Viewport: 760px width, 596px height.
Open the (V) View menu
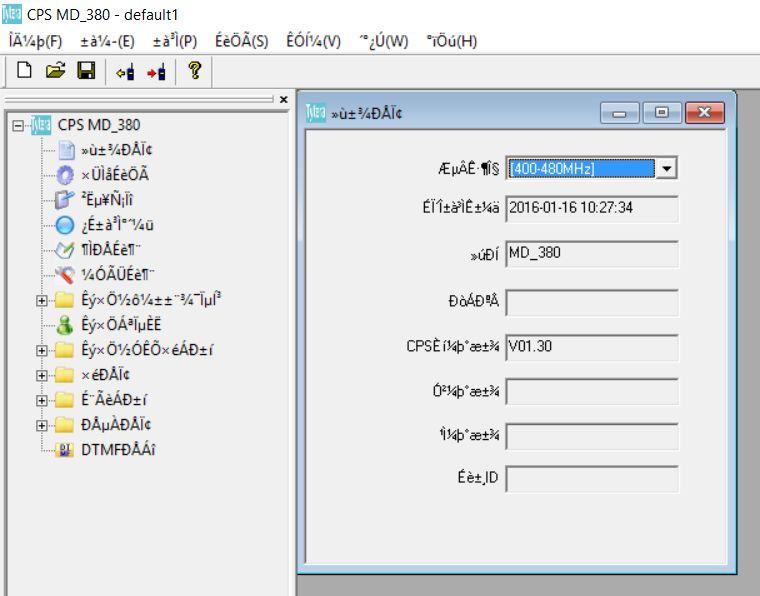click(314, 41)
